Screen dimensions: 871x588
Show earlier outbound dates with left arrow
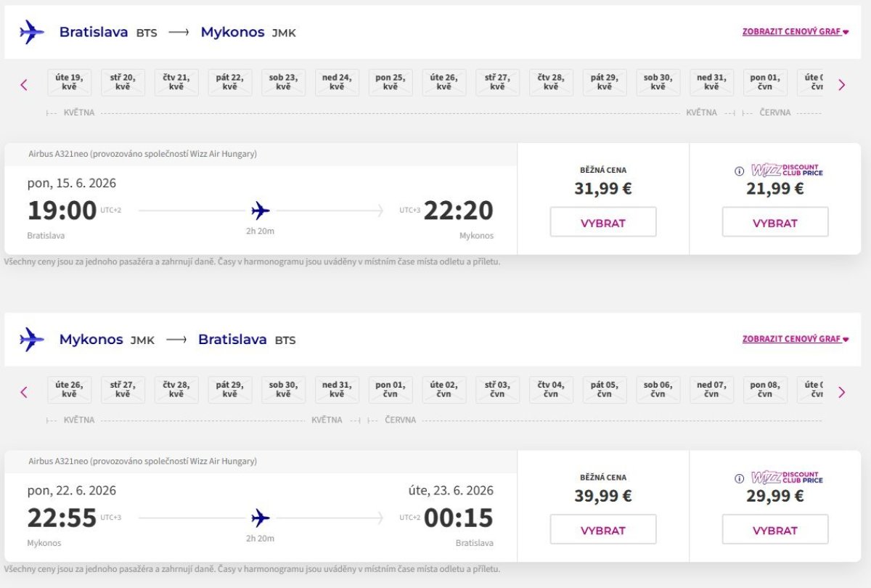[x=24, y=85]
